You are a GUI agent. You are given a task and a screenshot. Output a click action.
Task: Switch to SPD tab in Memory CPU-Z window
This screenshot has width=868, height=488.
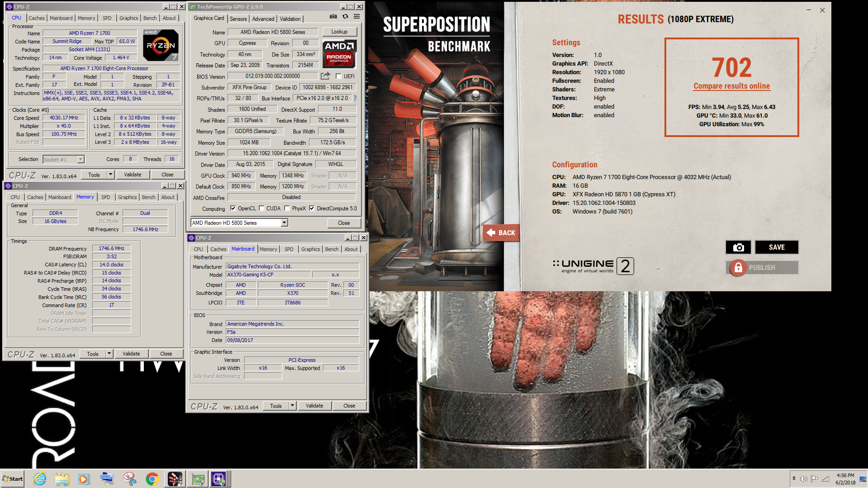coord(106,197)
